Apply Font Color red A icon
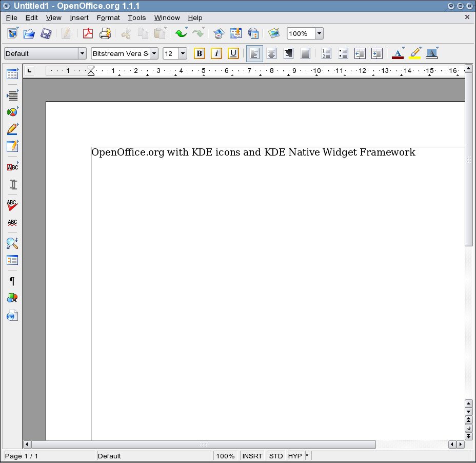The height and width of the screenshot is (463, 476). point(398,53)
